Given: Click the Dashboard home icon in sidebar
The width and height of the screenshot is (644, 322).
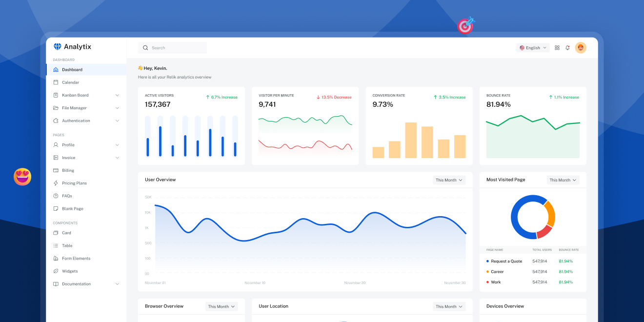Looking at the screenshot, I should pyautogui.click(x=56, y=70).
